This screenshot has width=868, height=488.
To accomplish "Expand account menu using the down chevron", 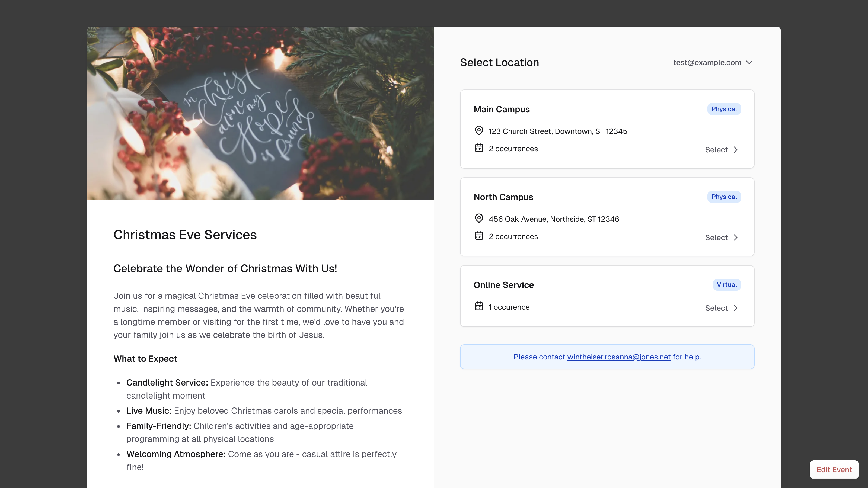I will pyautogui.click(x=749, y=63).
